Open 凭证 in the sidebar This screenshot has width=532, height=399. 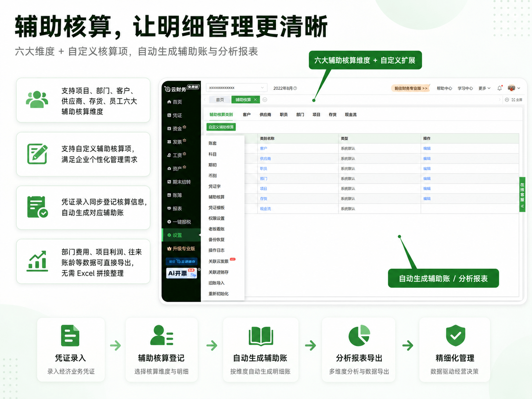pyautogui.click(x=175, y=115)
